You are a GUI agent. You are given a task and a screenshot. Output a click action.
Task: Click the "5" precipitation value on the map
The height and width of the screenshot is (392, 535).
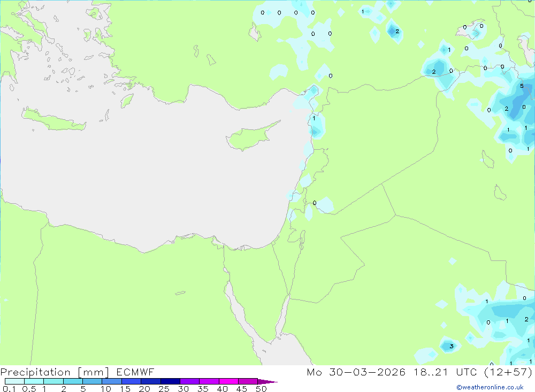521,86
